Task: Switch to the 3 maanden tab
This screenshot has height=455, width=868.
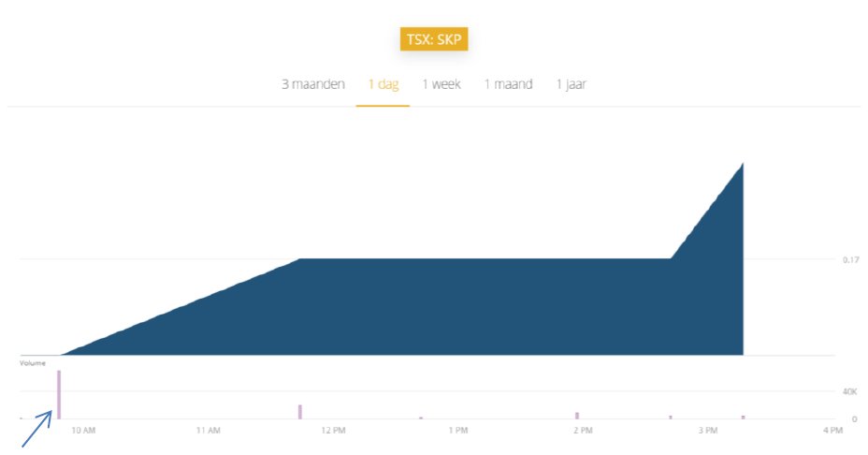Action: (313, 84)
